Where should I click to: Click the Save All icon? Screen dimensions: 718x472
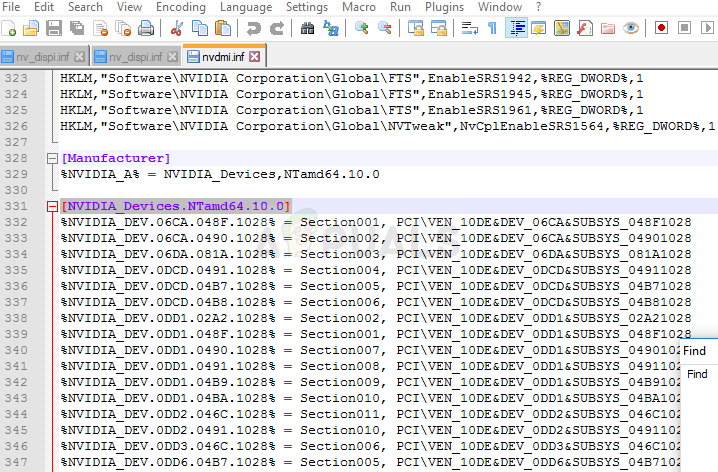point(77,28)
